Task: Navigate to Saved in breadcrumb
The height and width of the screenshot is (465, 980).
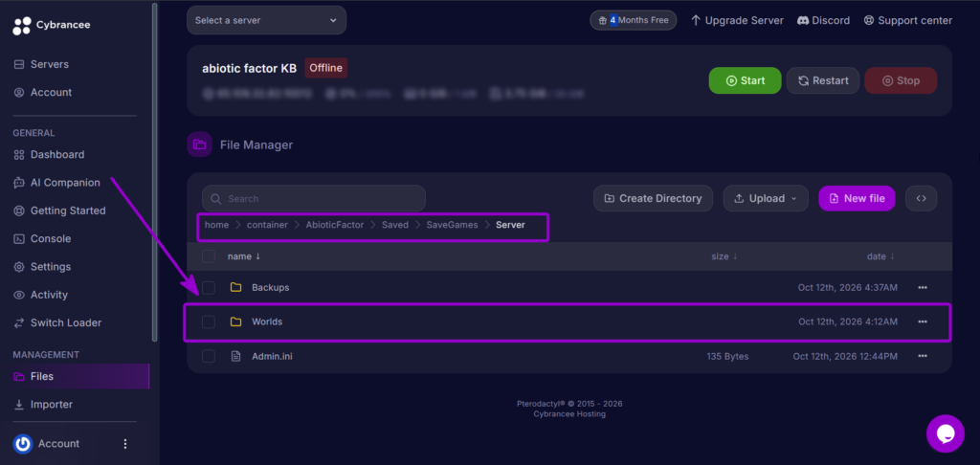Action: coord(395,225)
